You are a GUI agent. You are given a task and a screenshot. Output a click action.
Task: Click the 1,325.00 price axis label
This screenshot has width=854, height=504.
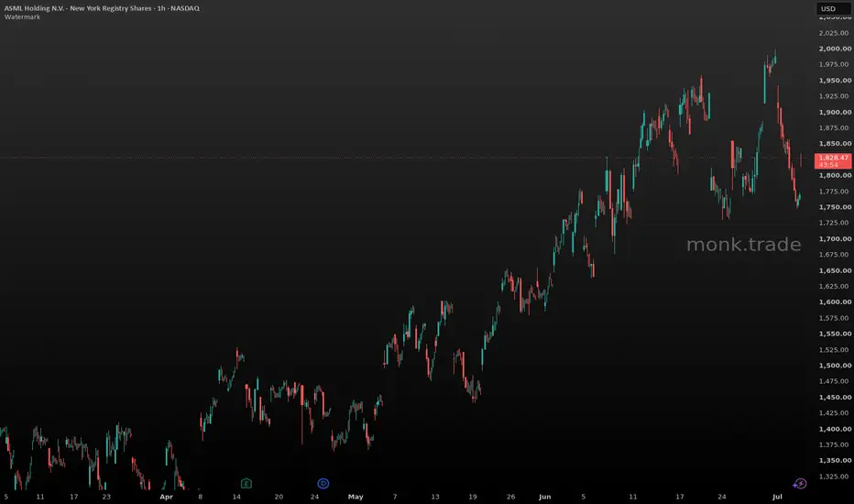[x=834, y=477]
